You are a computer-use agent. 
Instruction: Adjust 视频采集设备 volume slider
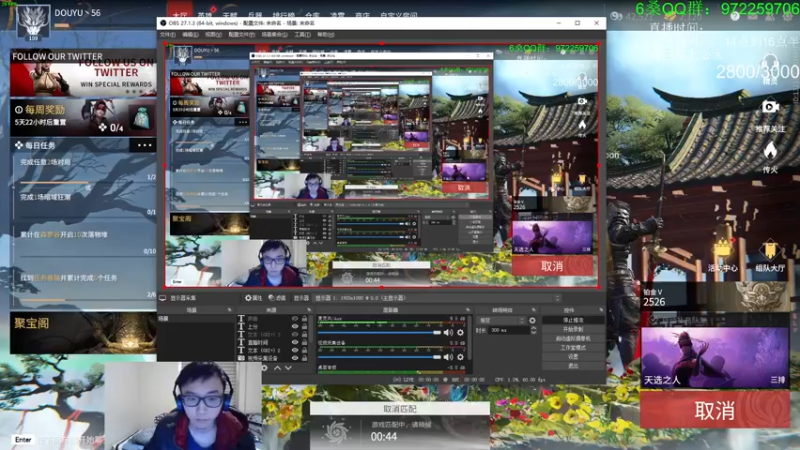(x=379, y=357)
